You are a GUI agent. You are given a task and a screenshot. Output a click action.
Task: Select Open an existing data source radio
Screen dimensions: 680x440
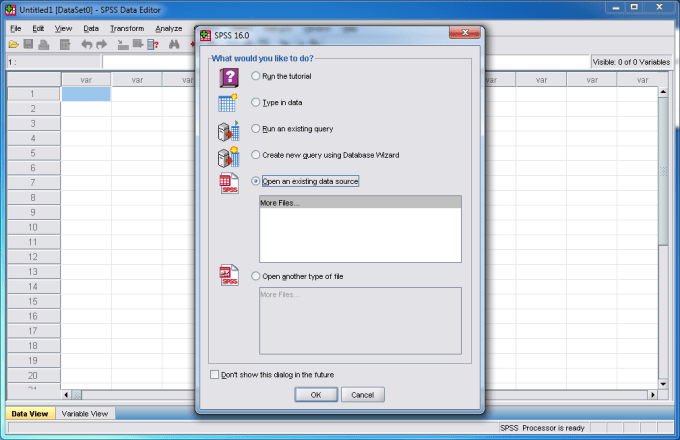pyautogui.click(x=255, y=181)
